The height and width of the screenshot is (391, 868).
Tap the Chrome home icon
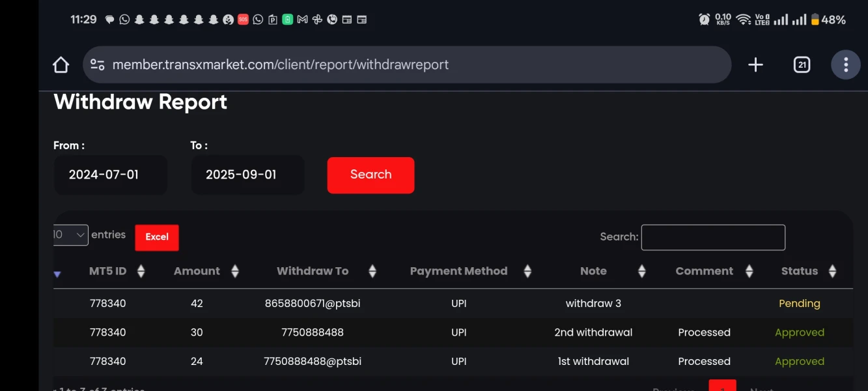[x=61, y=65]
